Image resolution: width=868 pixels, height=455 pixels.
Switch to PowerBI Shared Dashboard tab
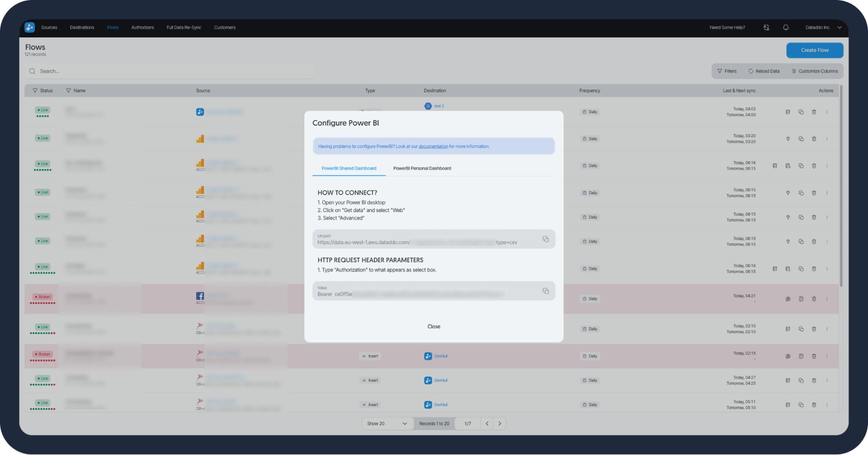(x=349, y=168)
